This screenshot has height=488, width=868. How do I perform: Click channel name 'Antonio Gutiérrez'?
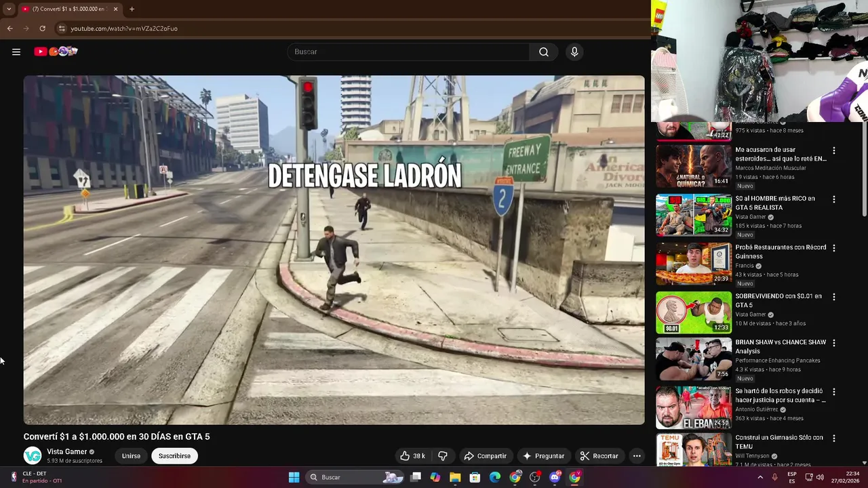(x=757, y=409)
